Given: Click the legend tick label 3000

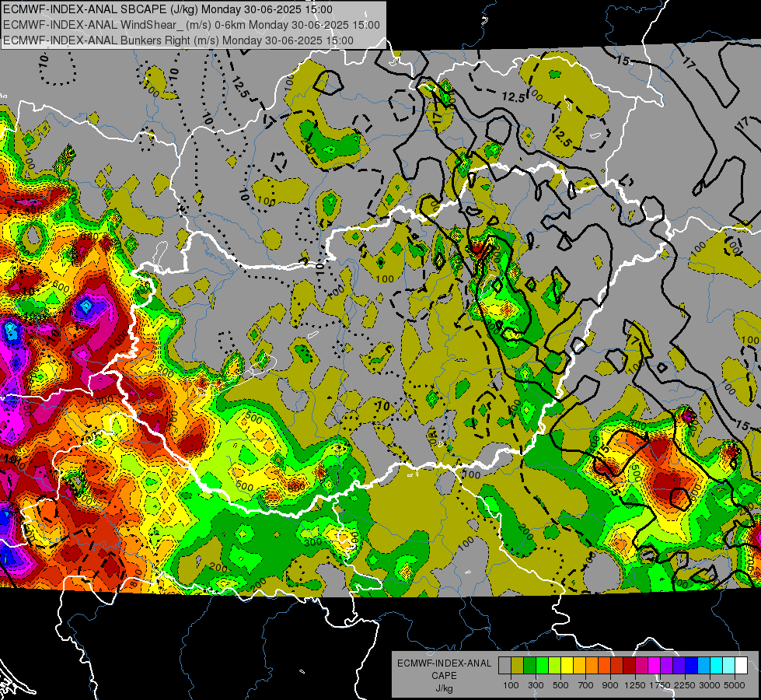Looking at the screenshot, I should (x=710, y=685).
